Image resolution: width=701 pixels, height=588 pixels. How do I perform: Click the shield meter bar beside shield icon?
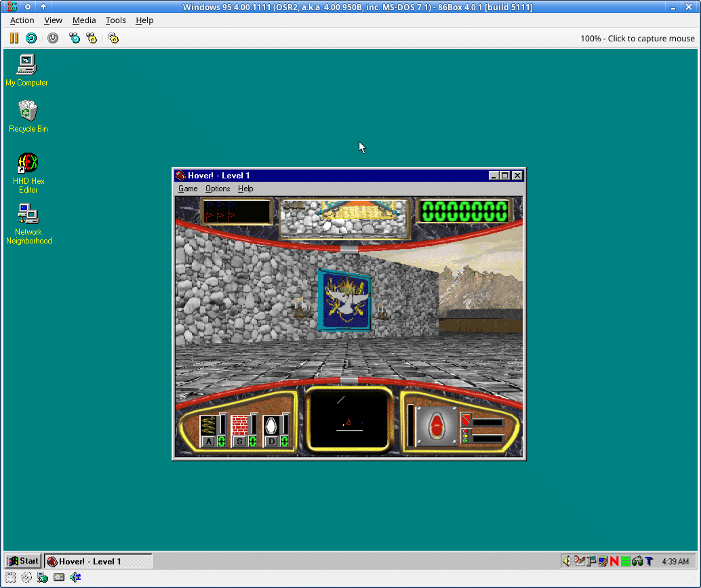(488, 422)
